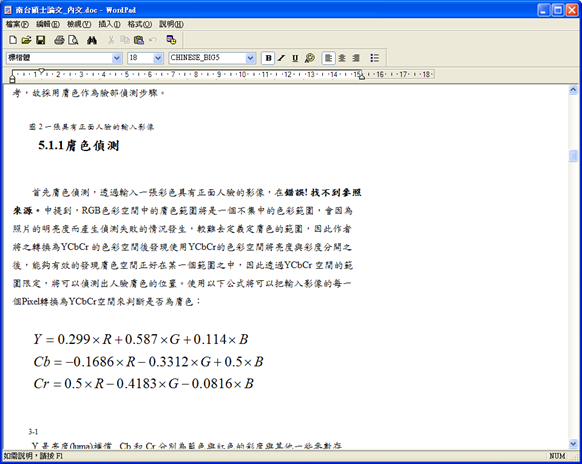Expand the font name dropdown
The width and height of the screenshot is (582, 464).
[117, 58]
